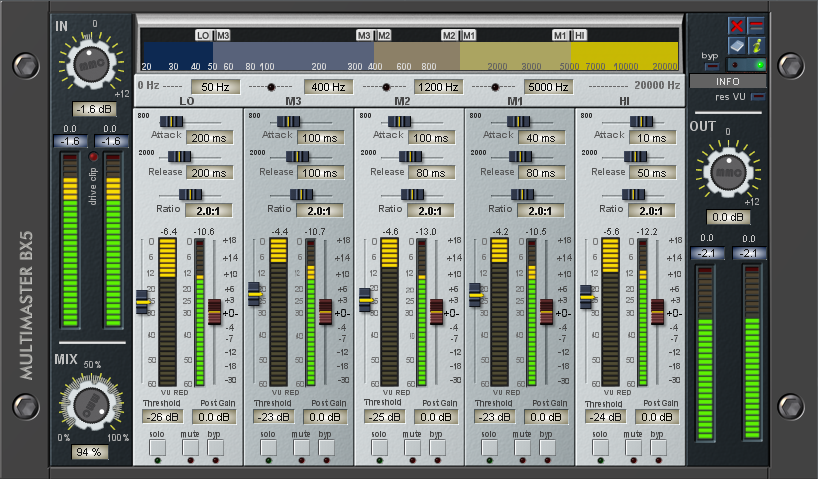Click the LO|M3 crossover marker in spectrum
Image resolution: width=818 pixels, height=479 pixels.
213,35
